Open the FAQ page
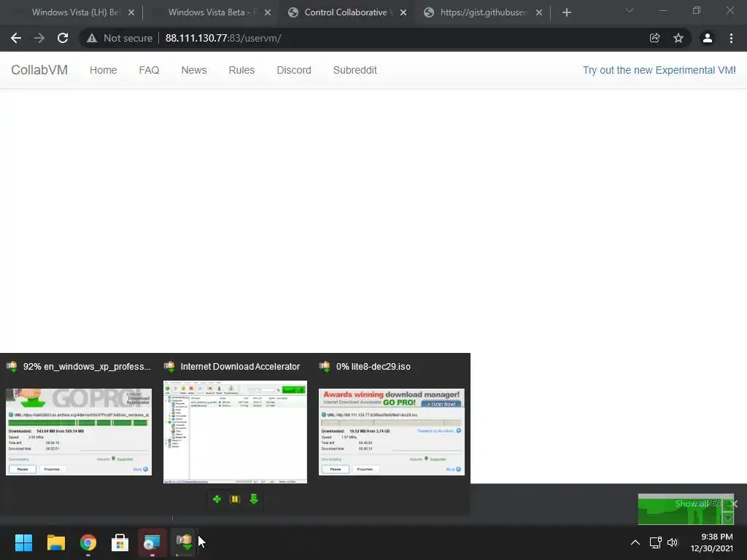Image resolution: width=747 pixels, height=560 pixels. tap(149, 70)
